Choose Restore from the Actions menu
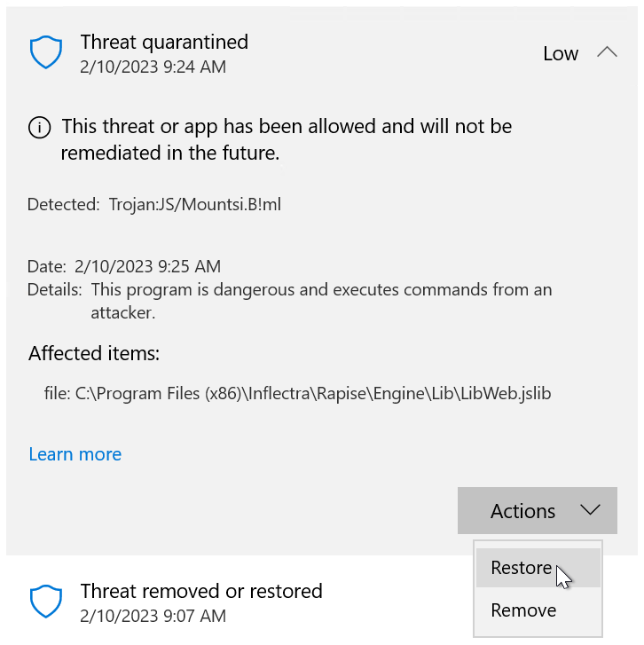644x645 pixels. tap(522, 568)
